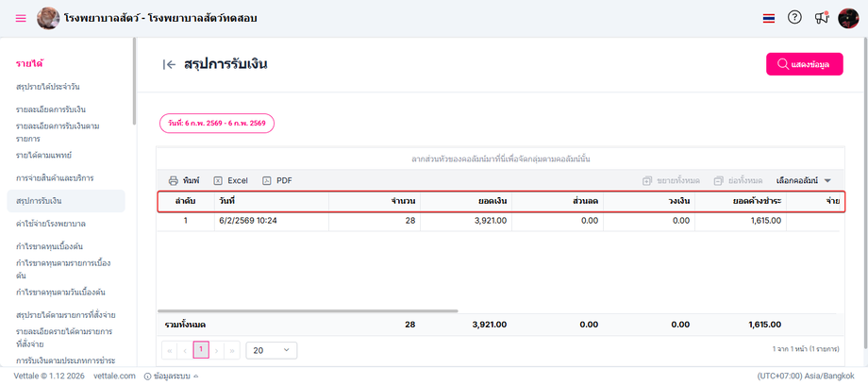This screenshot has width=868, height=385.
Task: Click the date range filter chip
Action: (217, 124)
